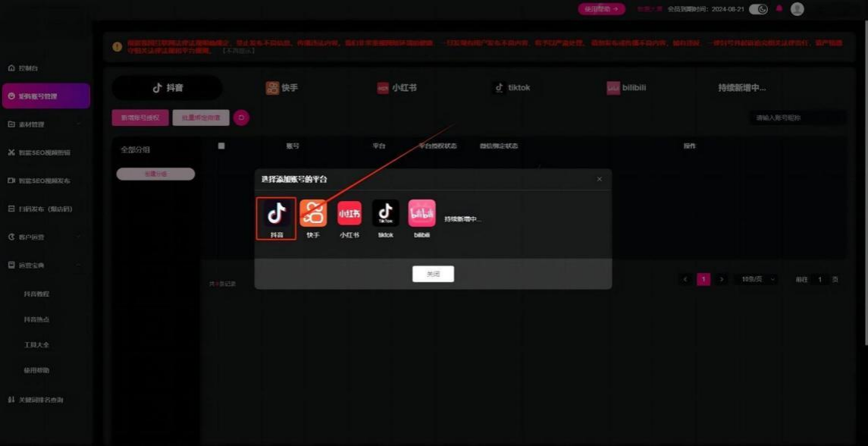Screen dimensions: 868x446
Task: Open 抖音热点 in the sidebar
Action: click(x=36, y=319)
